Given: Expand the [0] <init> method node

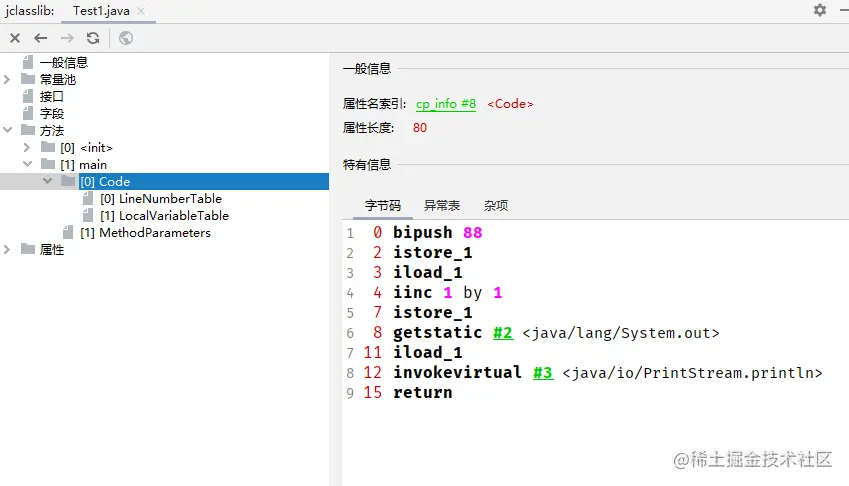Looking at the screenshot, I should [x=27, y=147].
